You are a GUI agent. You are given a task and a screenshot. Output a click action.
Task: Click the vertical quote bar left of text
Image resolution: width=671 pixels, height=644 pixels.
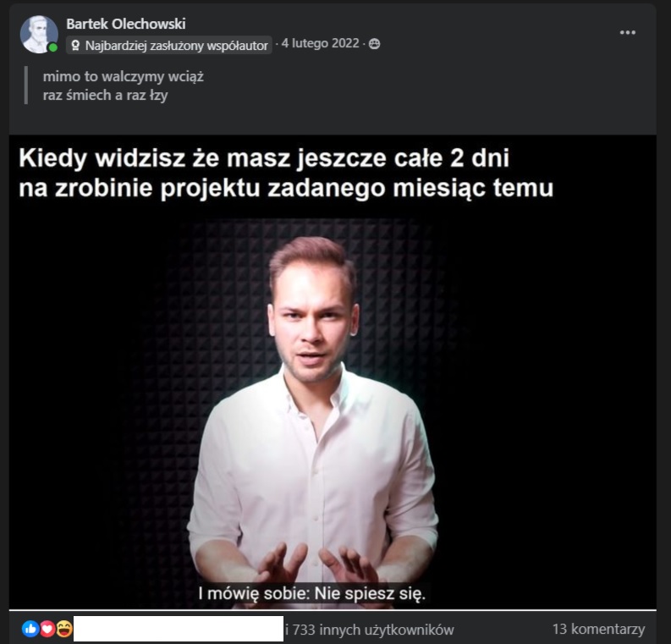(26, 85)
